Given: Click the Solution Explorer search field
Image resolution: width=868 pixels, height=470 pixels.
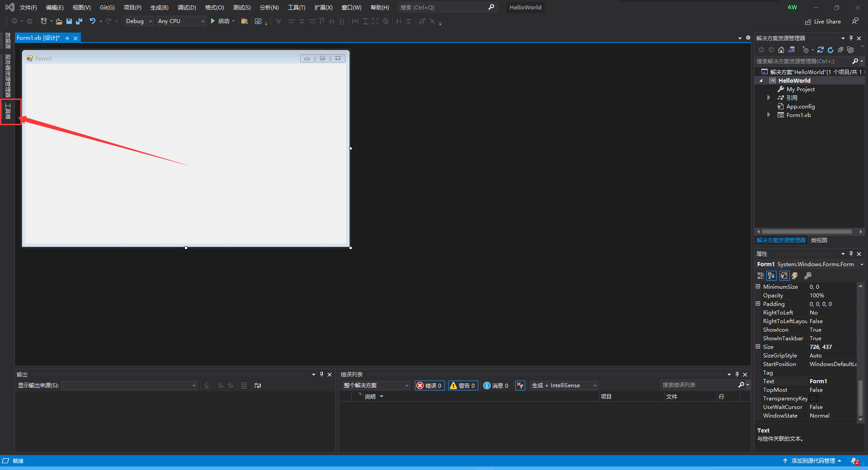Looking at the screenshot, I should pos(802,61).
